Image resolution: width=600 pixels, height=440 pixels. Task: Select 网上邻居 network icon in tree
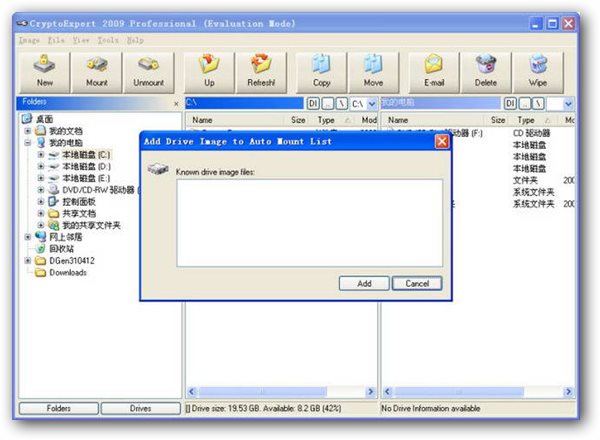click(41, 237)
